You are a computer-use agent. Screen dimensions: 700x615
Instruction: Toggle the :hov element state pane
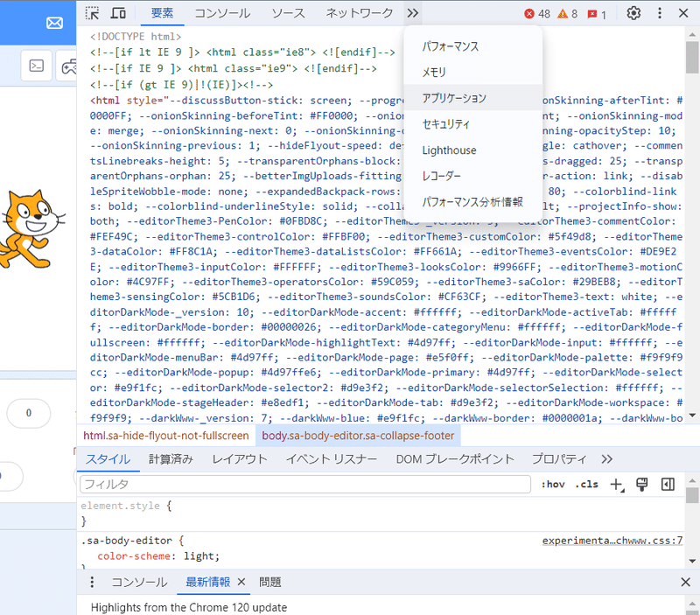point(554,484)
